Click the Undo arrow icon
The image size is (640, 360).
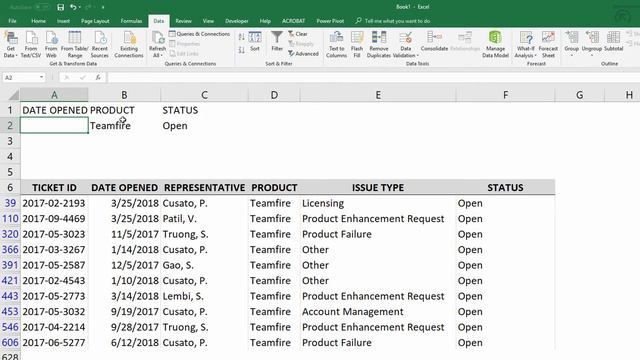click(x=73, y=7)
